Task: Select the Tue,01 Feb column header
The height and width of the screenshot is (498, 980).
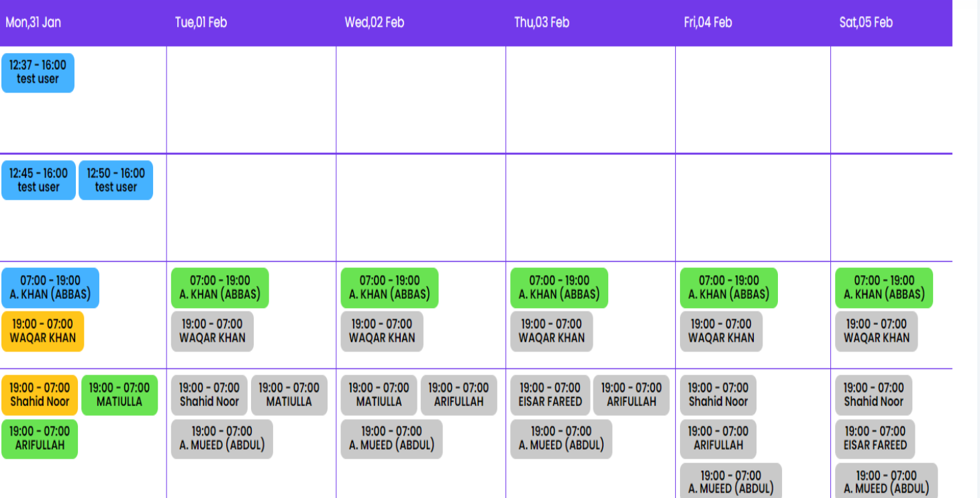Action: coord(201,23)
